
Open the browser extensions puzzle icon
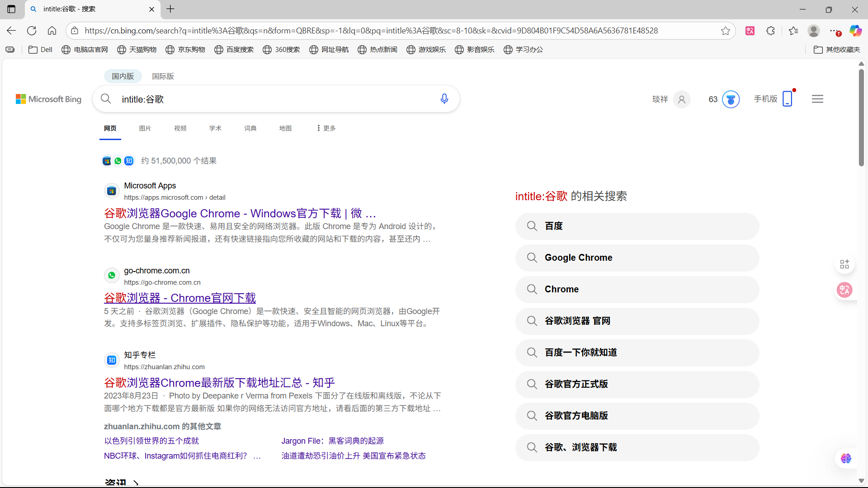(x=771, y=31)
